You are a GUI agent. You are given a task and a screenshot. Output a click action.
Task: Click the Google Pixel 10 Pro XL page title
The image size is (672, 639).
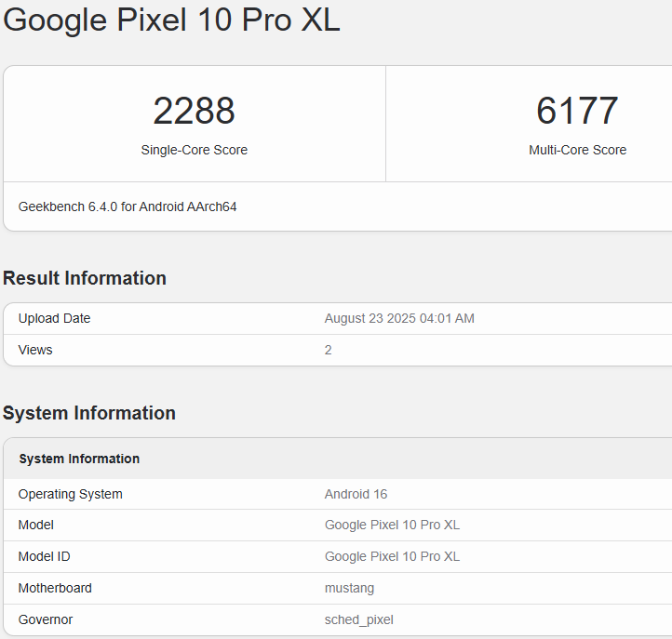[171, 20]
